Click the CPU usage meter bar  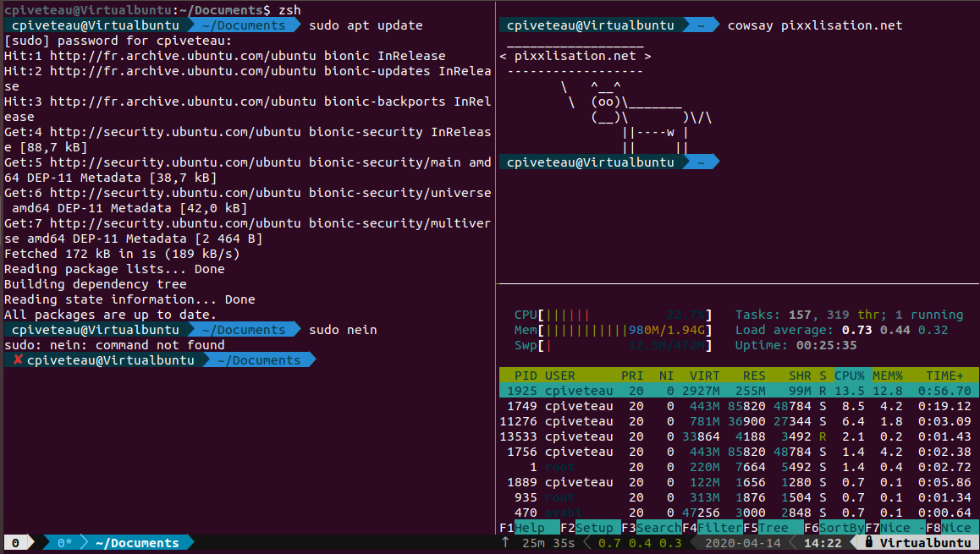tap(625, 315)
